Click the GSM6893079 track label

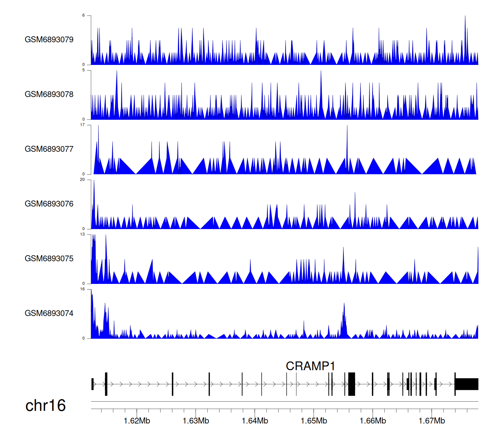49,40
